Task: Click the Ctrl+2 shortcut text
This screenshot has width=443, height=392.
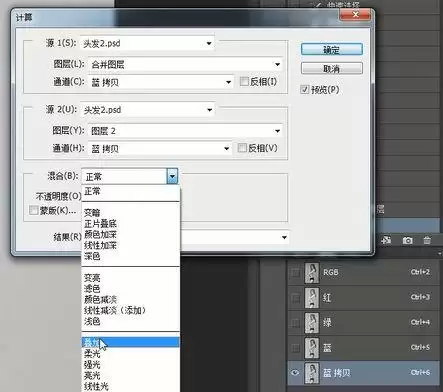Action: coord(420,272)
